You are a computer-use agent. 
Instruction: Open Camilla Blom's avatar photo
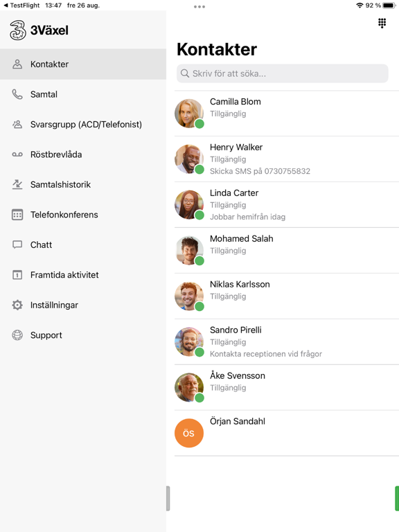(x=189, y=114)
